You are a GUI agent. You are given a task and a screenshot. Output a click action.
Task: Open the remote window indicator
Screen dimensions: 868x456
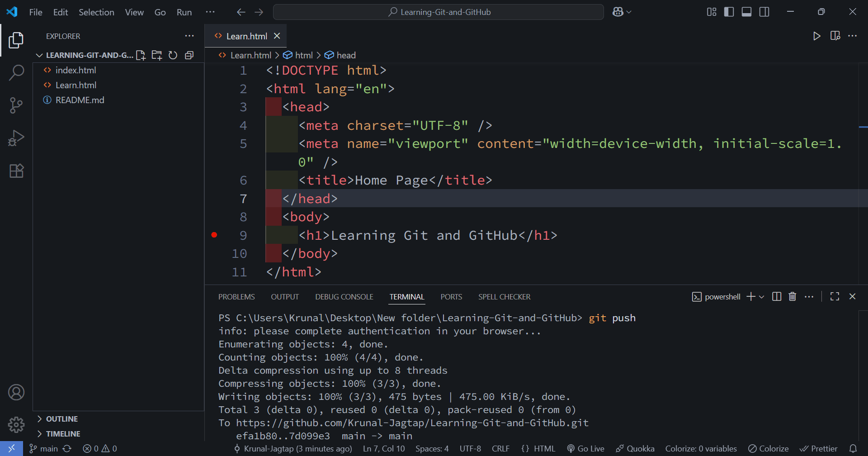[x=11, y=449]
